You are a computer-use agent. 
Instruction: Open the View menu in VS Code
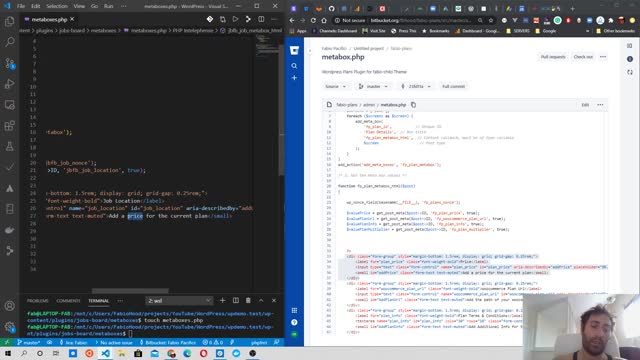[79, 6]
